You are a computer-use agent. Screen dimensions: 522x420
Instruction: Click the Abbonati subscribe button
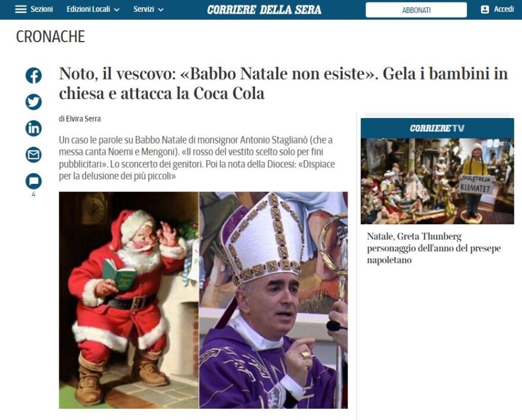click(416, 10)
